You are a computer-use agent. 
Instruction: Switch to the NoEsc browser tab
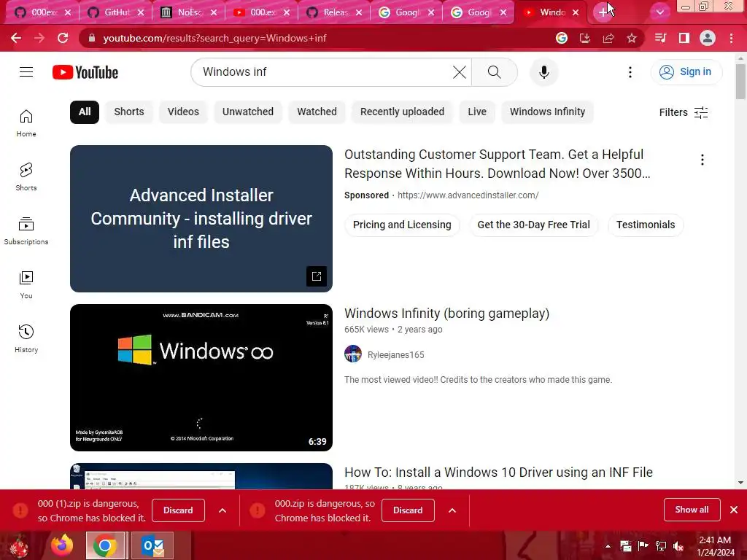(x=188, y=12)
